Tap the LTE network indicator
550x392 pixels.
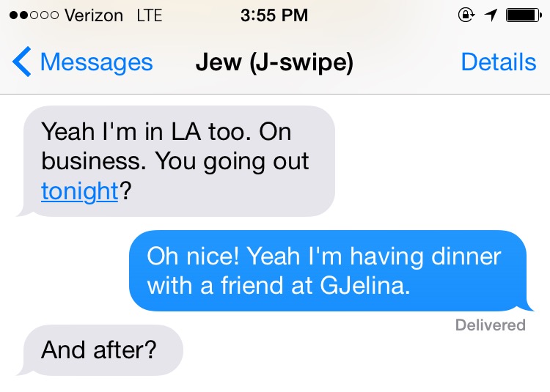(149, 16)
